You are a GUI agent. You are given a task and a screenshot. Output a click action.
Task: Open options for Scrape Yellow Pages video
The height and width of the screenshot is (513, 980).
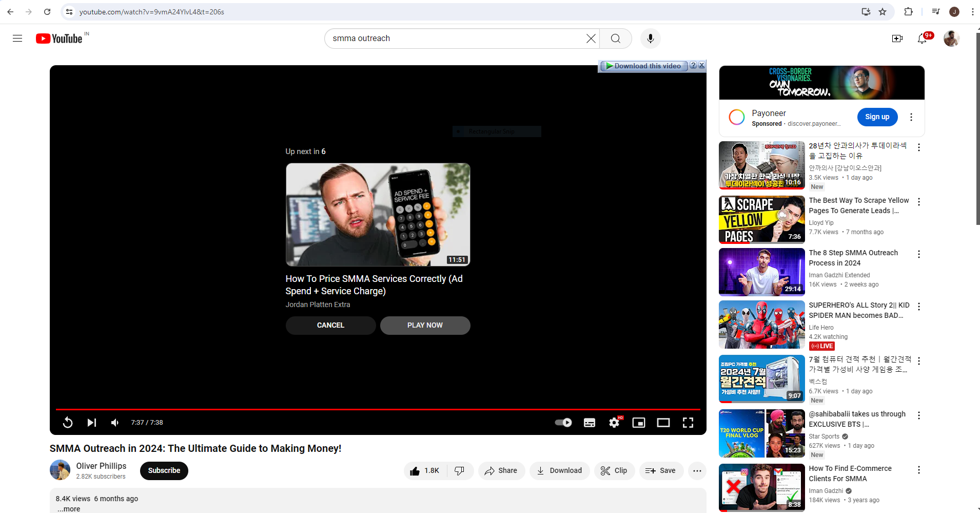(x=919, y=202)
